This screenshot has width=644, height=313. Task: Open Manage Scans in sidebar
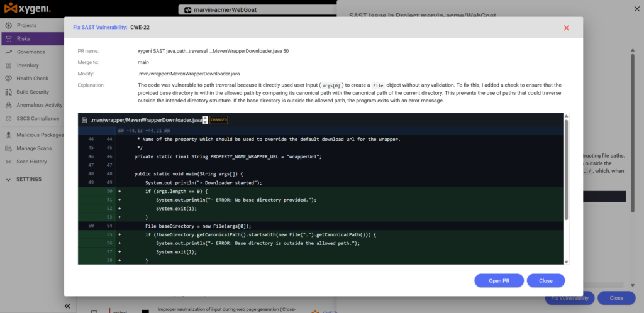click(34, 148)
